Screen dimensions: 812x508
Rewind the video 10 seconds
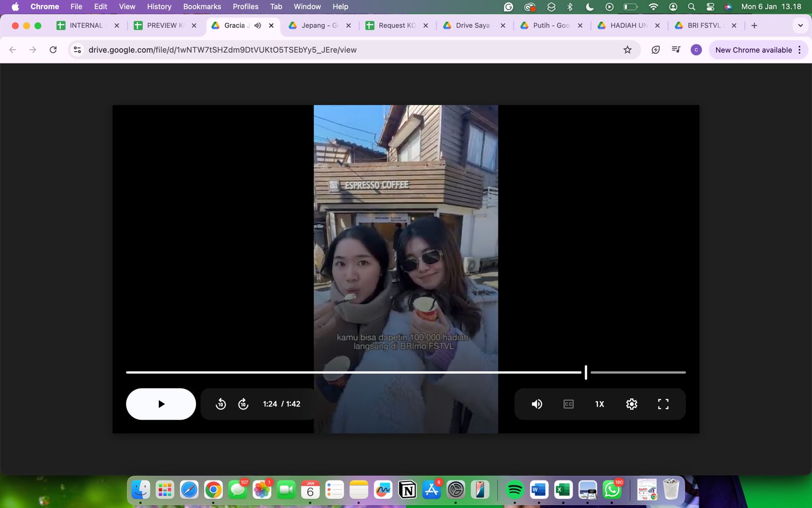point(221,404)
